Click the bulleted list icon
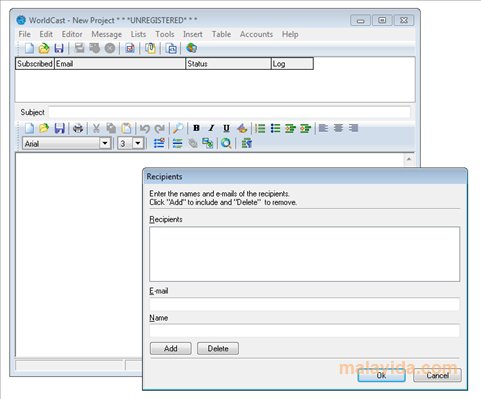Screen dimensions: 481x399 (275, 128)
